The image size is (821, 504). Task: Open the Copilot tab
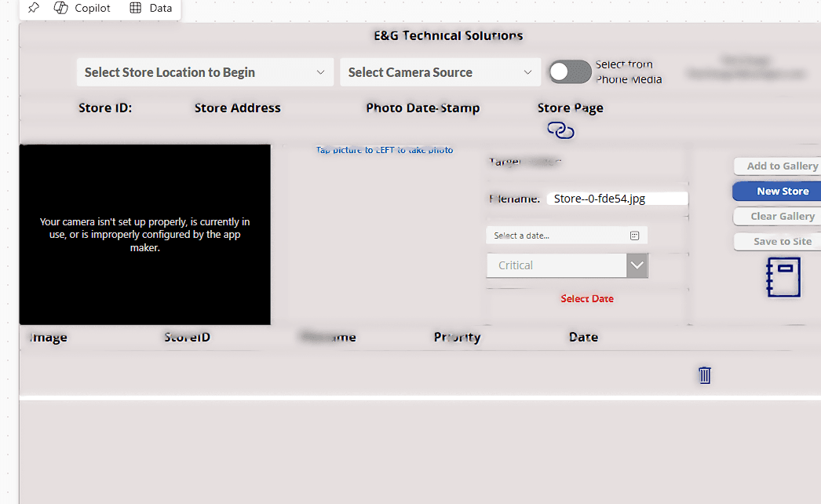[82, 8]
